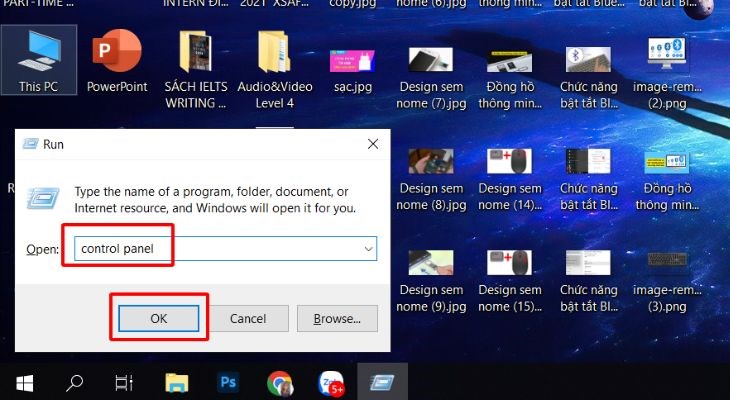Viewport: 730px width, 400px height.
Task: Switch to Chrome in the taskbar
Action: click(280, 384)
